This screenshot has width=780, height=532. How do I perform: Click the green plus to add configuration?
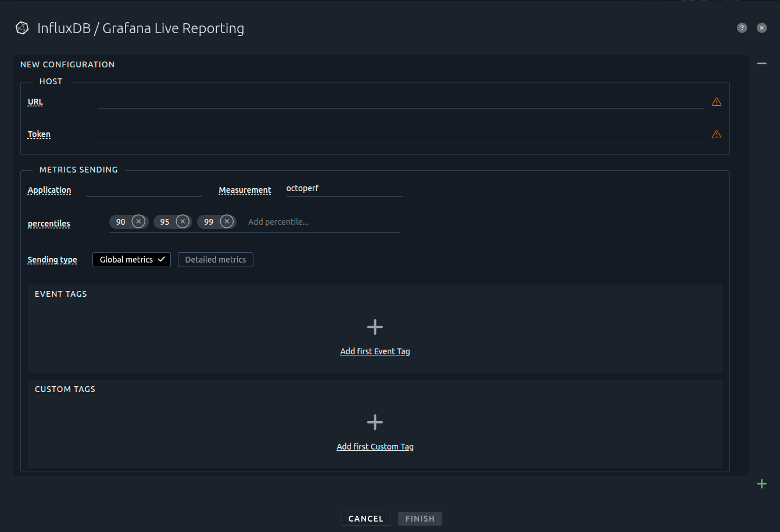coord(761,483)
